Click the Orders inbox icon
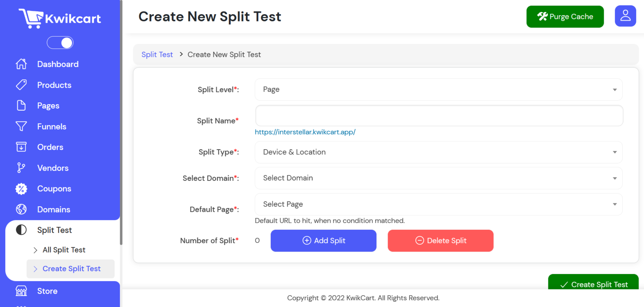 21,147
